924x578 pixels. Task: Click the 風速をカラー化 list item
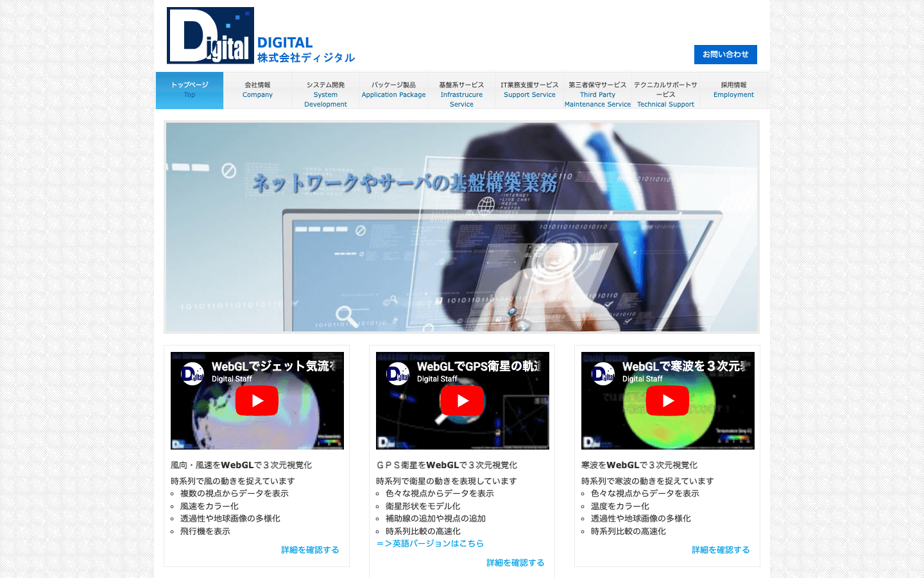coord(209,506)
